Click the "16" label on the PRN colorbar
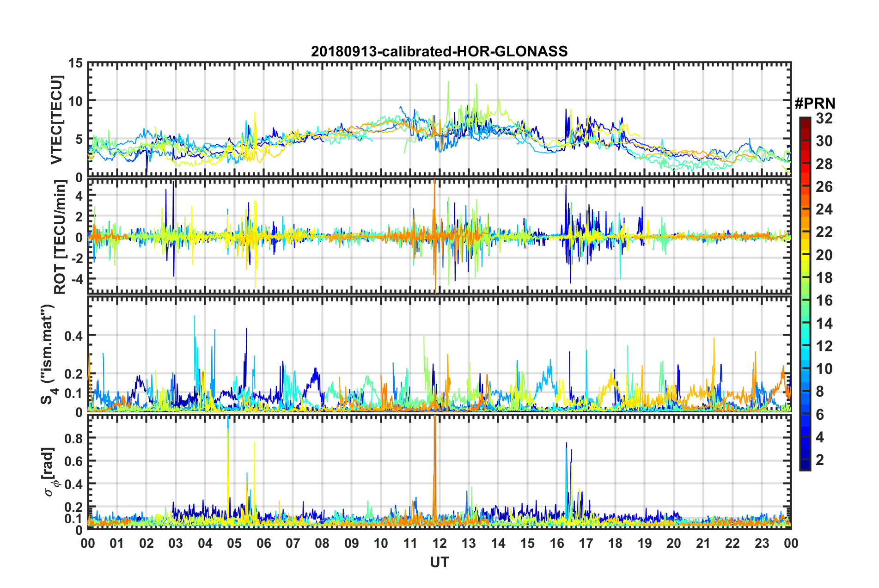The image size is (879, 588). tap(824, 300)
